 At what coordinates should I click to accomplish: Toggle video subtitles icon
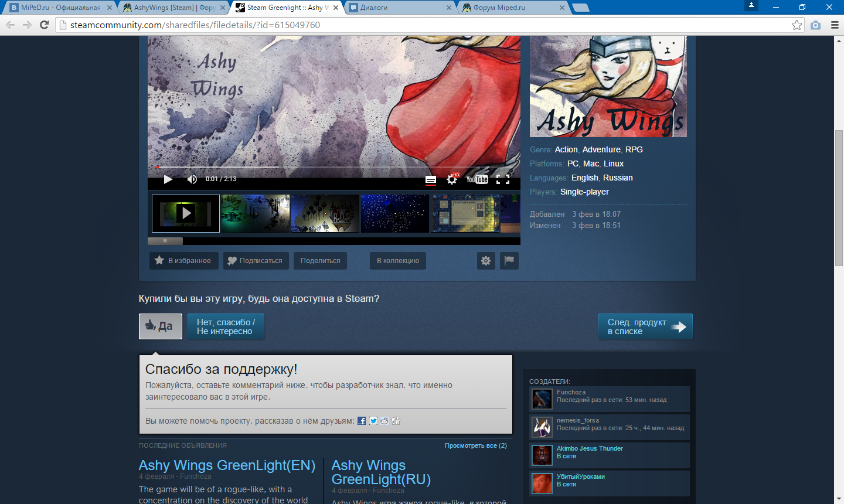pos(431,180)
